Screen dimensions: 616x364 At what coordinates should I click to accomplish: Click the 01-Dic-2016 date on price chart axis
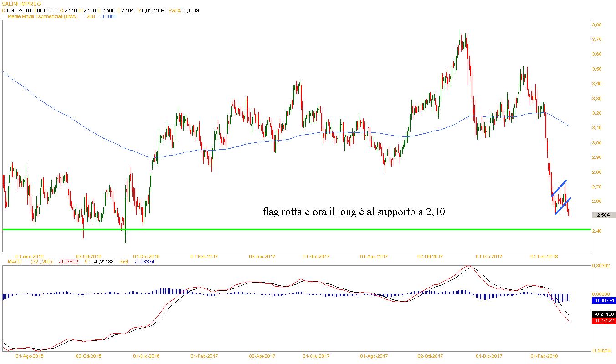(146, 256)
